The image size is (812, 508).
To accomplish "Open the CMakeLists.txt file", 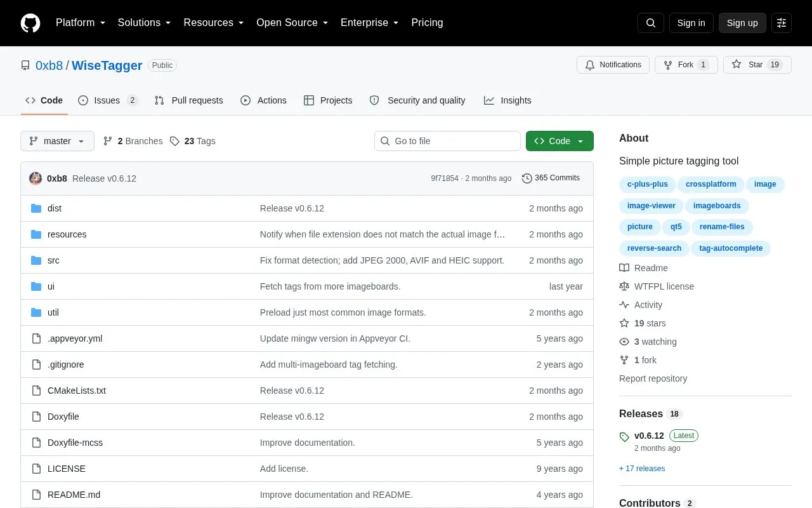I will click(77, 391).
